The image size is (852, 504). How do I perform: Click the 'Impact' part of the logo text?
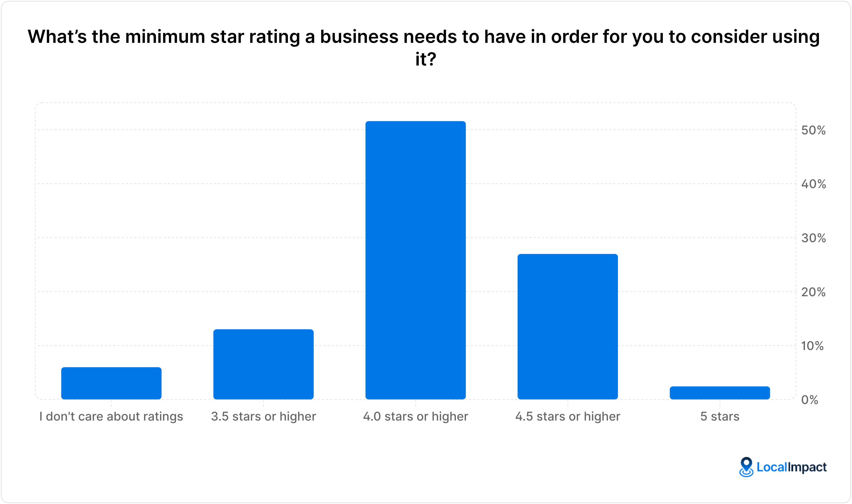coord(807,468)
